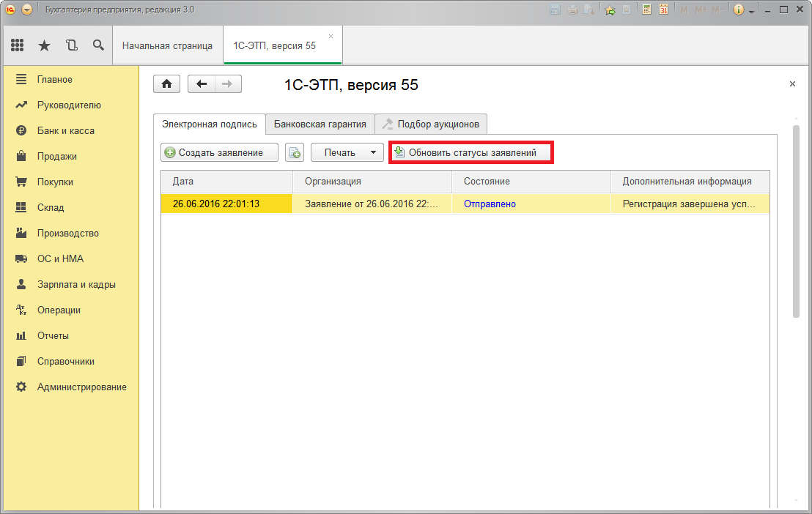Go back with the left arrow

pyautogui.click(x=202, y=84)
